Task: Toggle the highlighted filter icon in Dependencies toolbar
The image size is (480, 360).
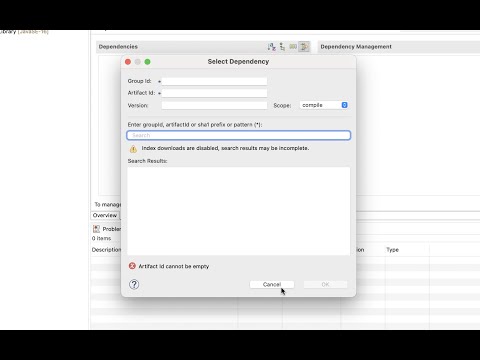Action: 304,47
